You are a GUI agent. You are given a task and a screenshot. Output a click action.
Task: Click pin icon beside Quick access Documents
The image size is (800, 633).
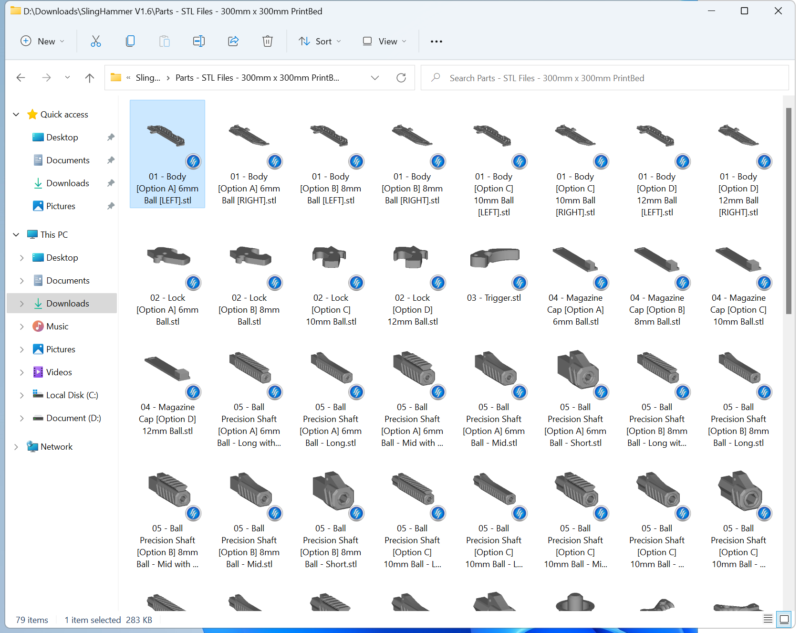click(x=111, y=160)
